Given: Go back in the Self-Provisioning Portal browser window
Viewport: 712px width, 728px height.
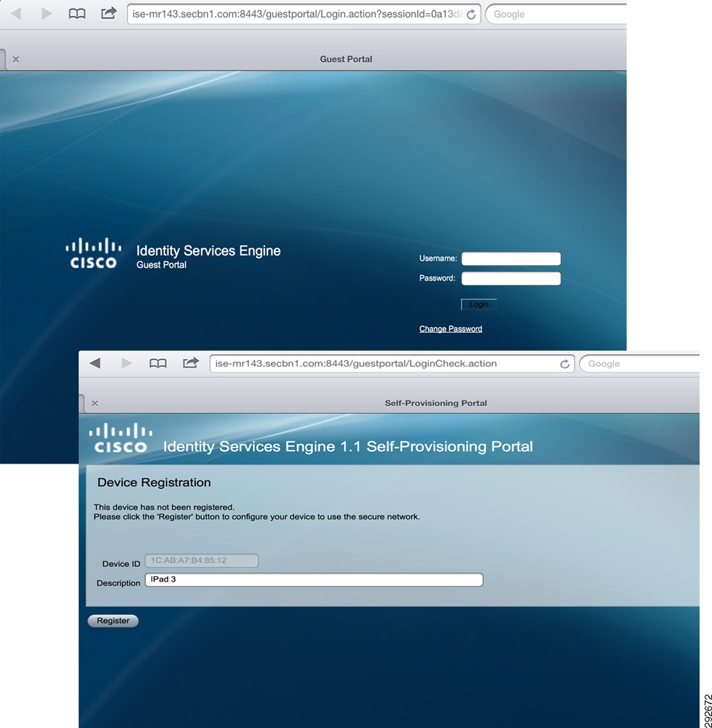Looking at the screenshot, I should pos(95,363).
